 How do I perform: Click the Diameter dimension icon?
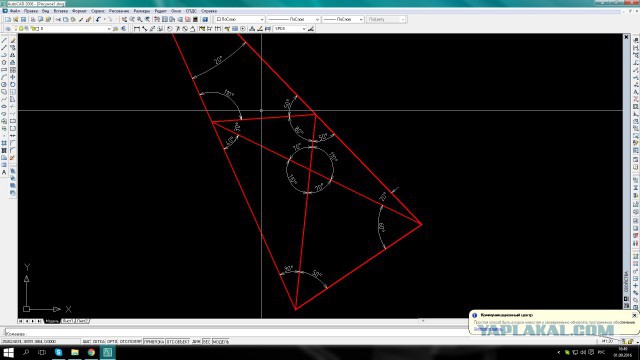pos(185,29)
